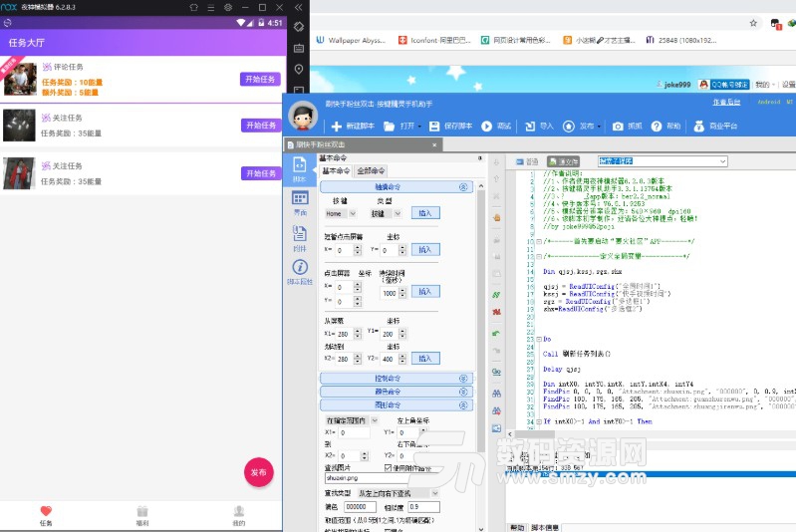Click 插入 beside the Home key row
Image resolution: width=796 pixels, height=532 pixels.
425,213
